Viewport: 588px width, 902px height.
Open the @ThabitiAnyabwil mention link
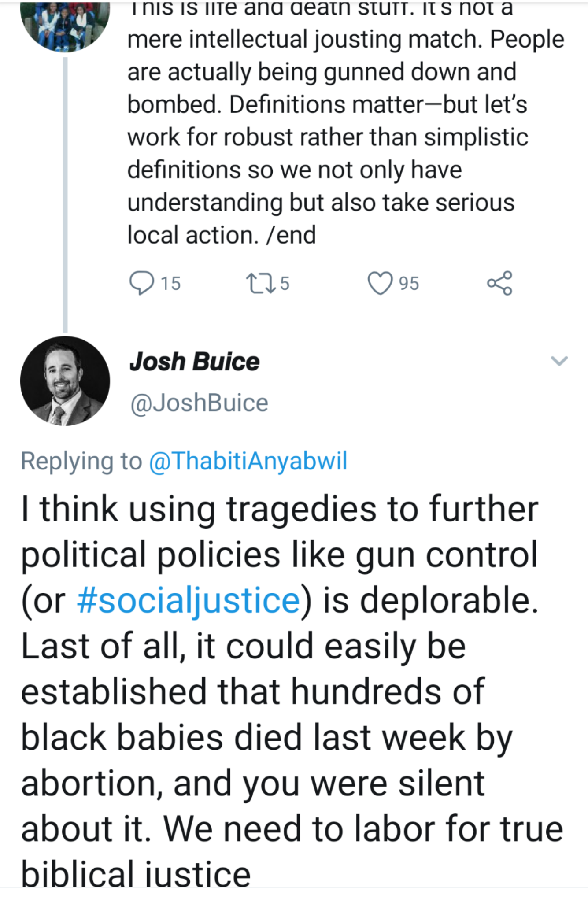coord(248,461)
